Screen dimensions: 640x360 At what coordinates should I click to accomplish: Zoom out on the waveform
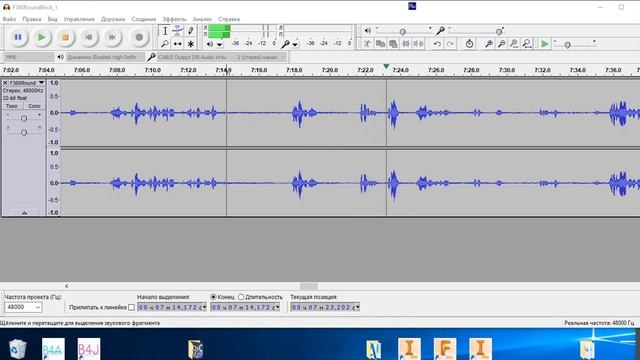pos(502,43)
